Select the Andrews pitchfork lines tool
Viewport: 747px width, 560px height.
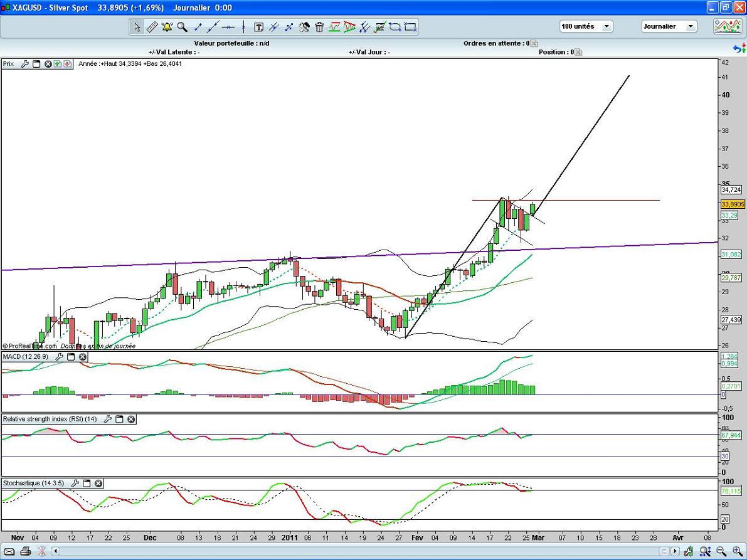click(365, 27)
